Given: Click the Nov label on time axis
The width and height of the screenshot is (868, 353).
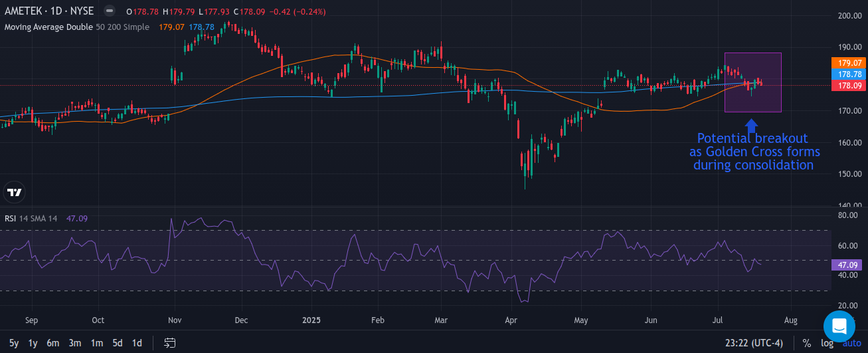Looking at the screenshot, I should coord(175,320).
